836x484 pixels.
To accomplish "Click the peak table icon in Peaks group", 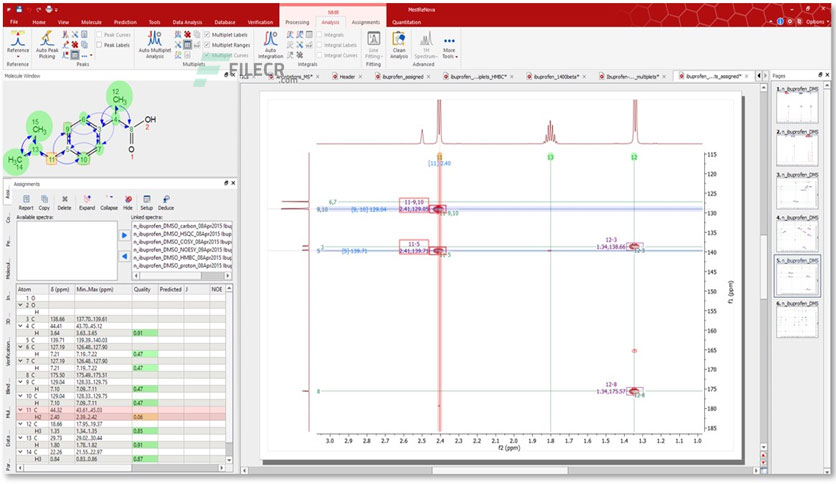I will pos(75,55).
